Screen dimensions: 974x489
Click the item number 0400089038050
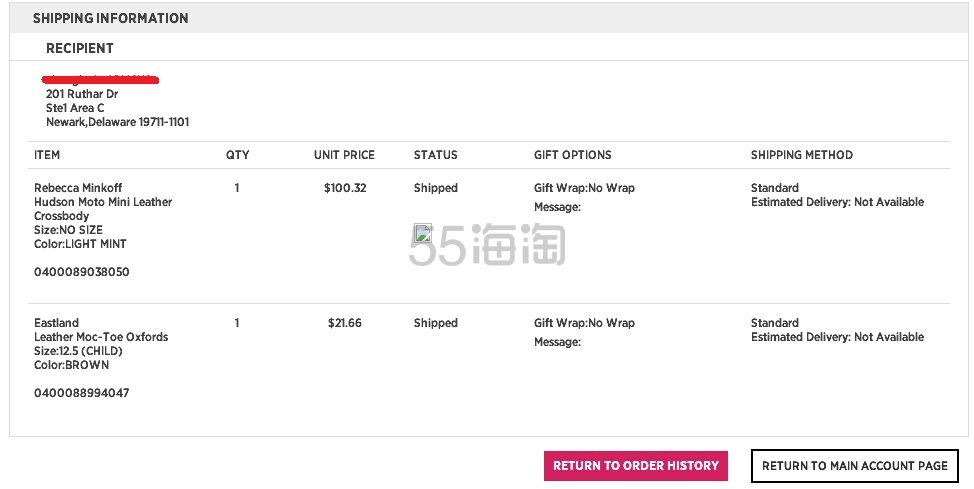pos(82,272)
